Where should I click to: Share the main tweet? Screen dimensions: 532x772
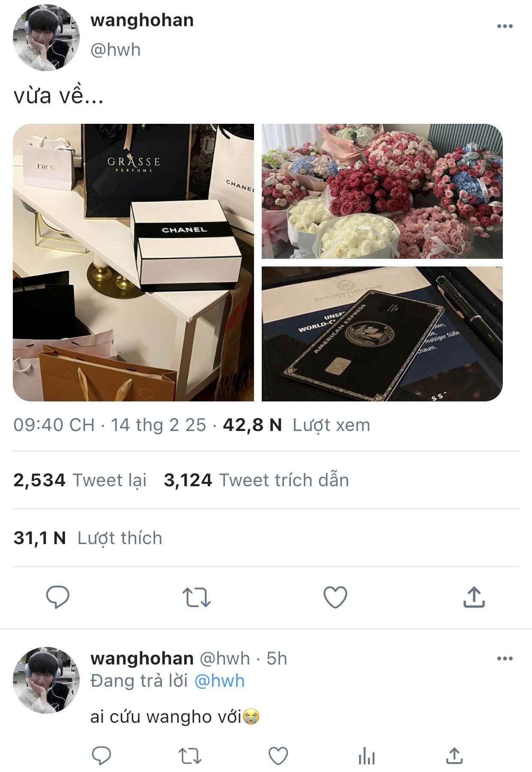(x=474, y=597)
